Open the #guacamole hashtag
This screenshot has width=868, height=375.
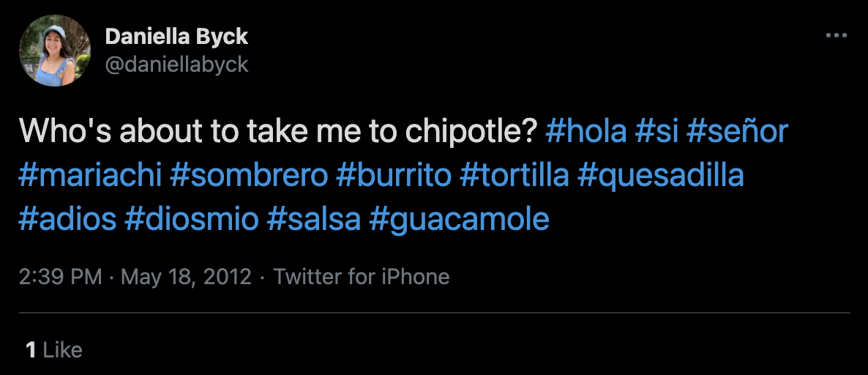click(x=460, y=220)
